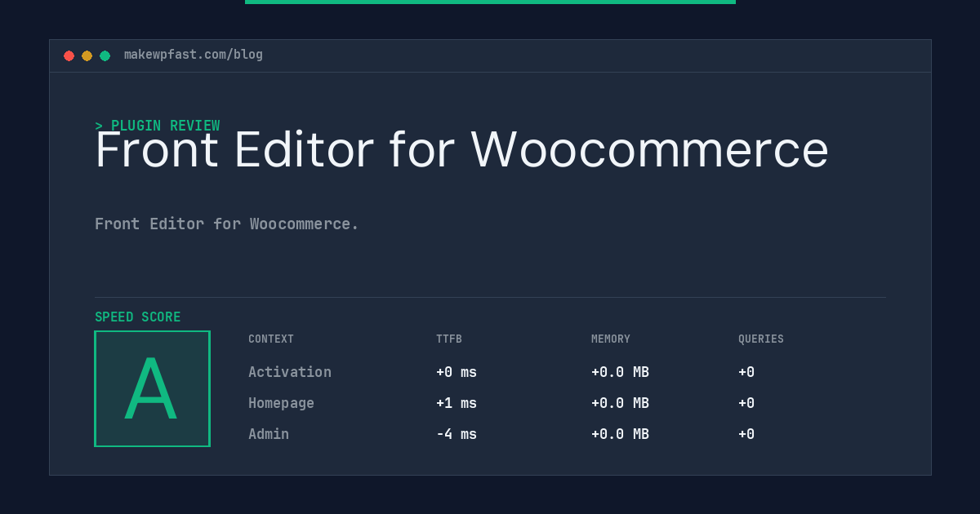
Task: Click the yellow minimize dot
Action: coord(87,55)
